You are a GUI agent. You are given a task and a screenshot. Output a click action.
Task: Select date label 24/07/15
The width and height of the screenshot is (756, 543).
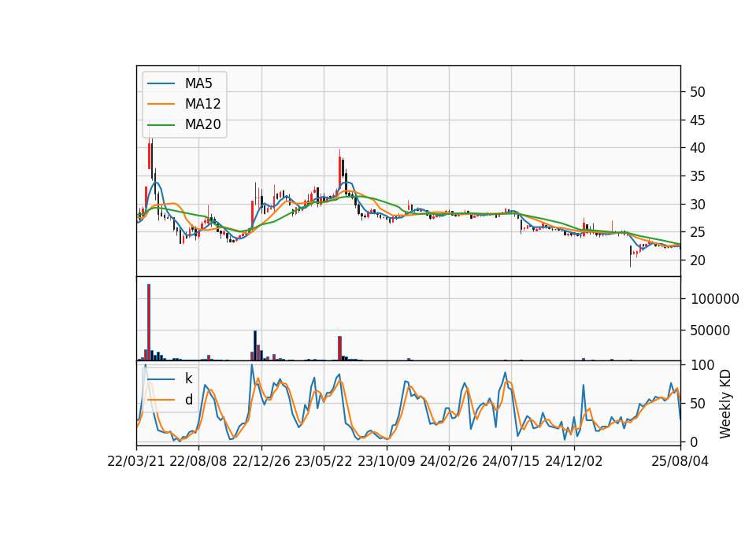511,461
